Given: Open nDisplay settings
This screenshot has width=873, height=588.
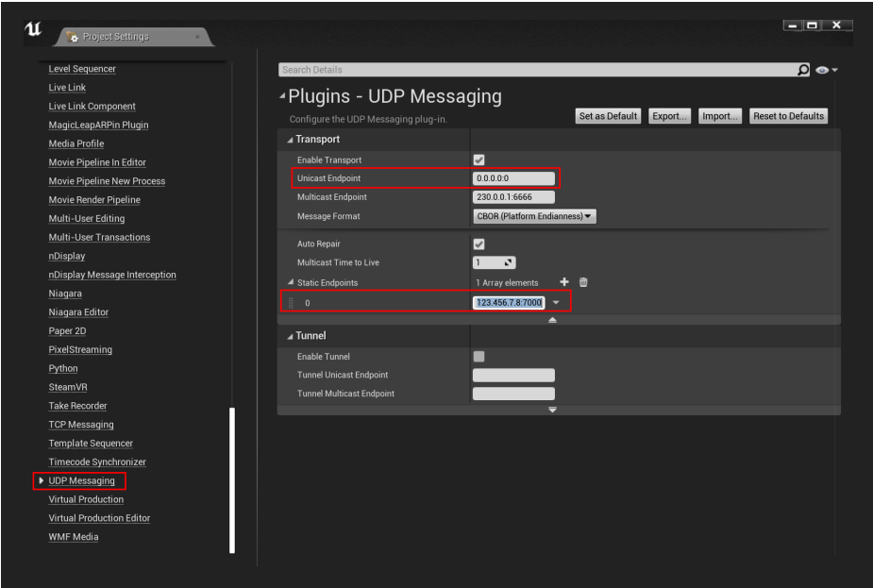Looking at the screenshot, I should [67, 256].
